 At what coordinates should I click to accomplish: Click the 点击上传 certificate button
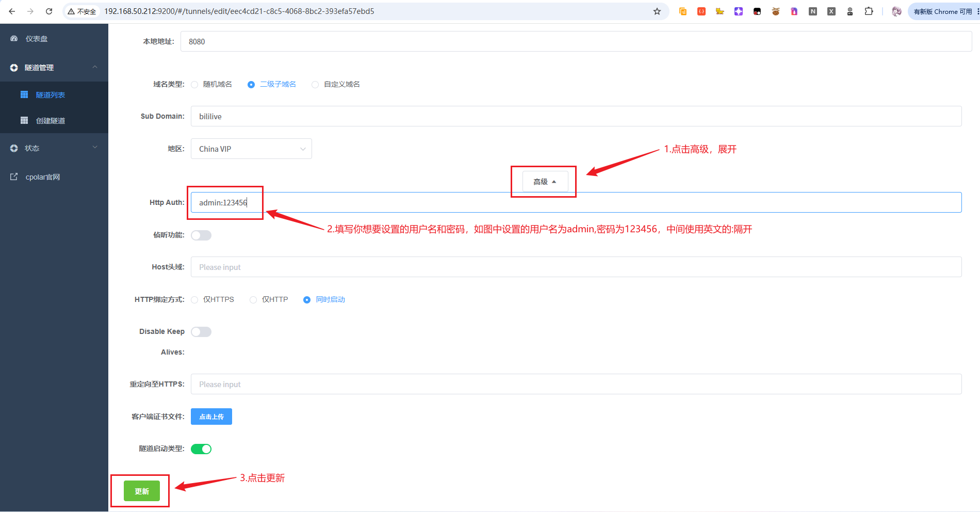(x=211, y=417)
